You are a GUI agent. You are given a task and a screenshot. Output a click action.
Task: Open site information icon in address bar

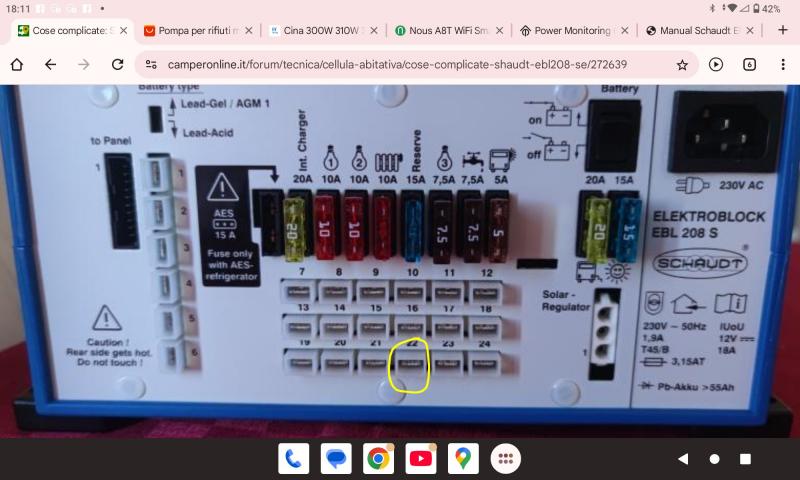[151, 64]
